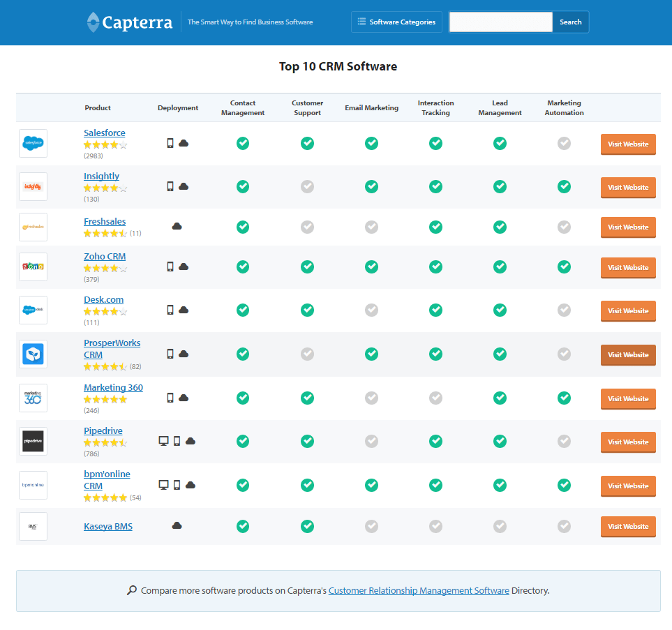
Task: Click Salesforce star rating
Action: [105, 145]
